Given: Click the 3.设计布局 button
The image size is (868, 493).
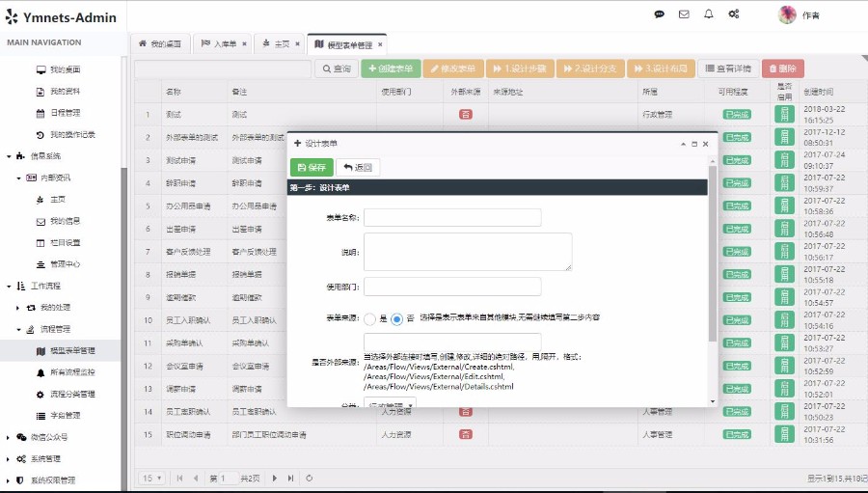Looking at the screenshot, I should tap(661, 68).
